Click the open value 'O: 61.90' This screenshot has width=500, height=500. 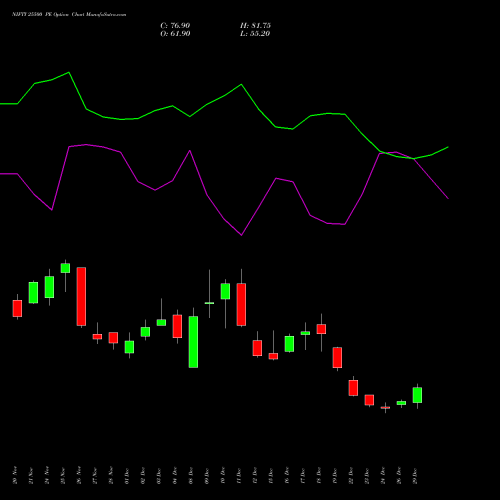click(x=175, y=34)
